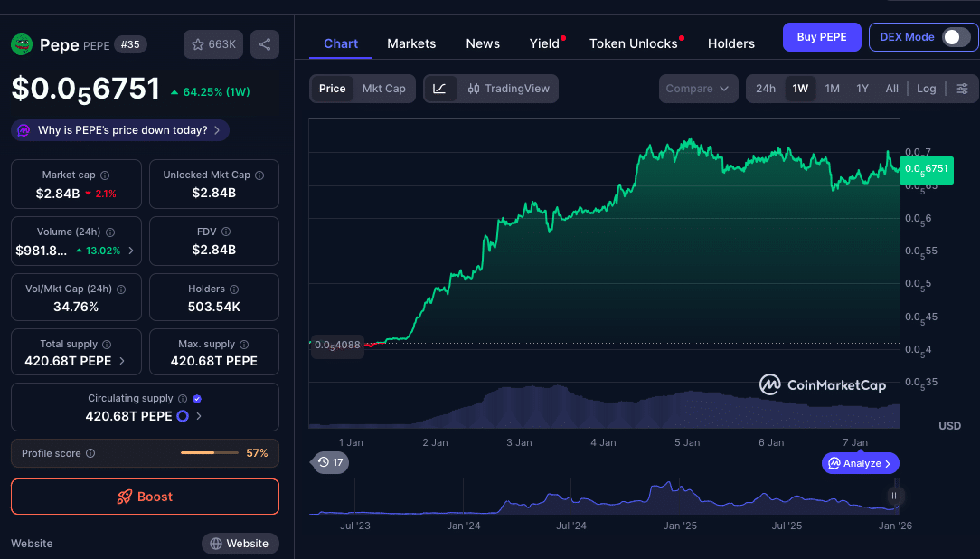The height and width of the screenshot is (559, 980).
Task: Click Buy PEPE button
Action: 822,37
